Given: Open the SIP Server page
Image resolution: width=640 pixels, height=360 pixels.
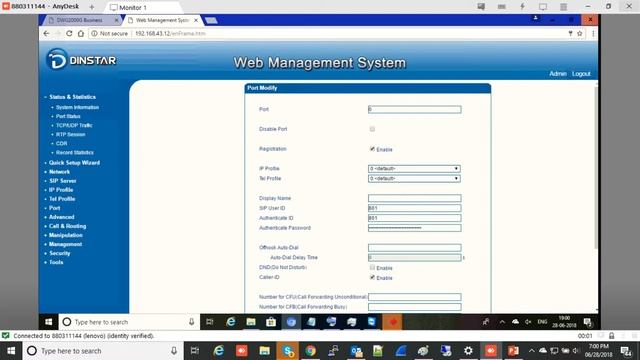Looking at the screenshot, I should click(62, 181).
